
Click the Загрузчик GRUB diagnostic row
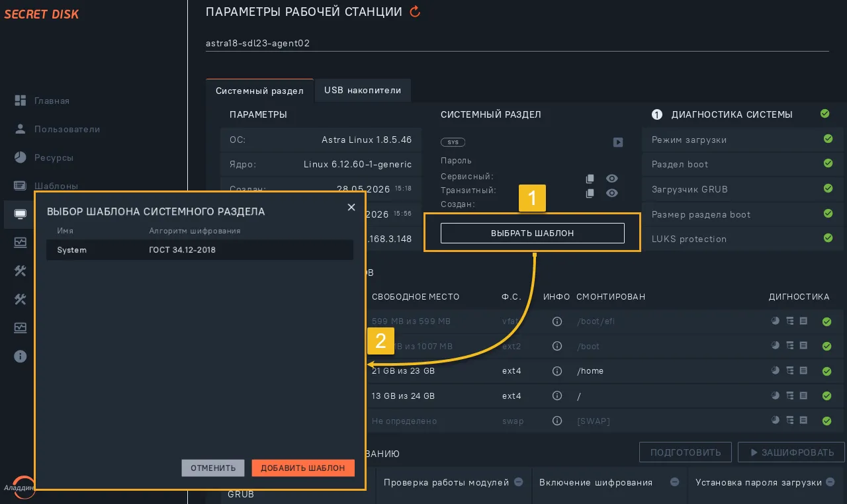pos(742,189)
